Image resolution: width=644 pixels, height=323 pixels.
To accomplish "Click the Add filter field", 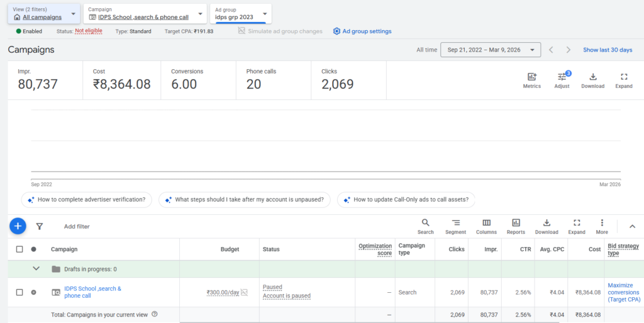I will point(77,226).
